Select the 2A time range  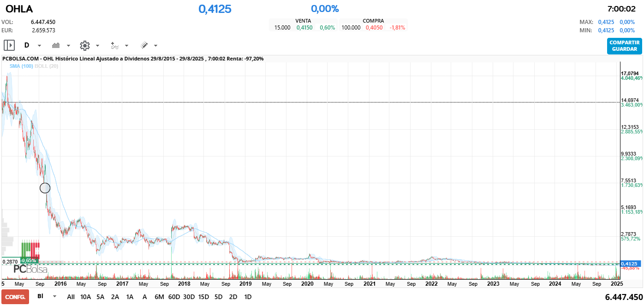[115, 297]
